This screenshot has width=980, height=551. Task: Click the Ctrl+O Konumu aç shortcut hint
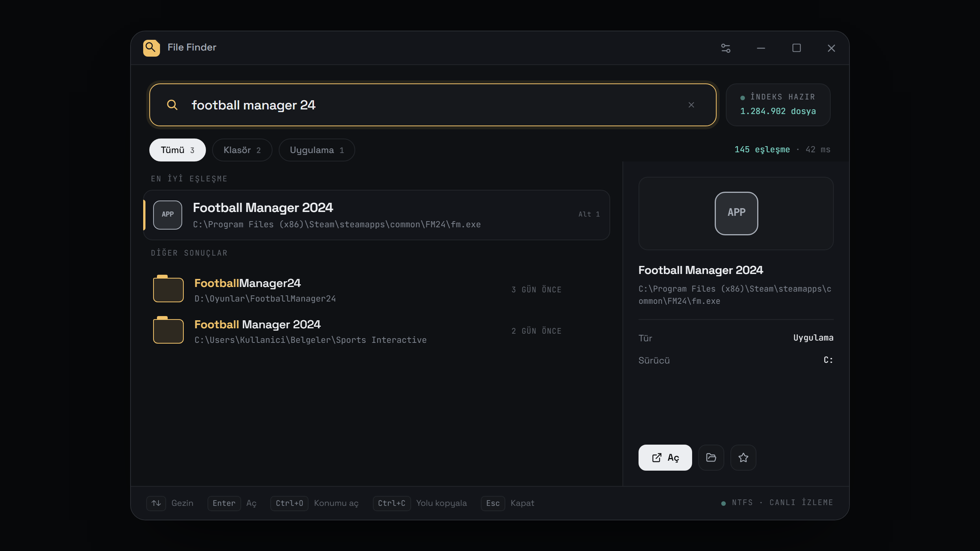tap(314, 503)
